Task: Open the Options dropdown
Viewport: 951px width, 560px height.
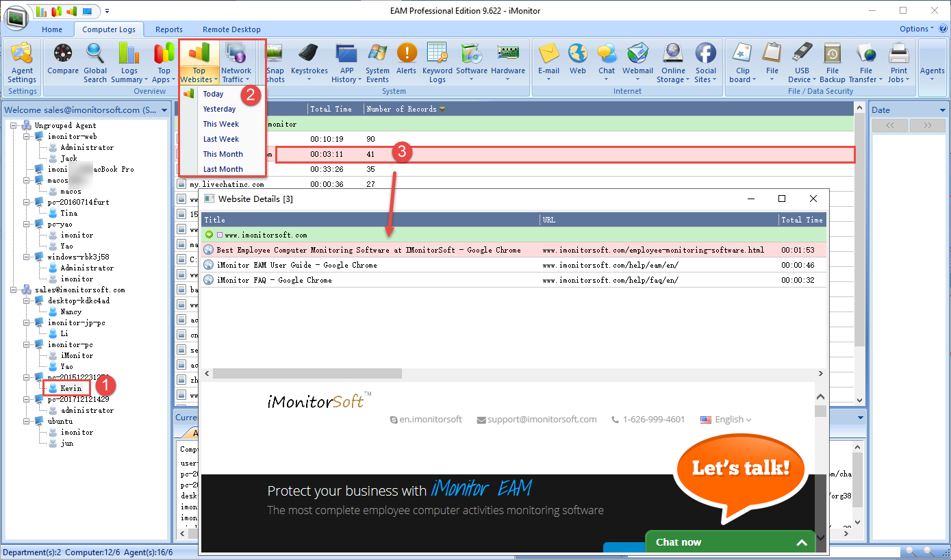Action: (x=917, y=29)
